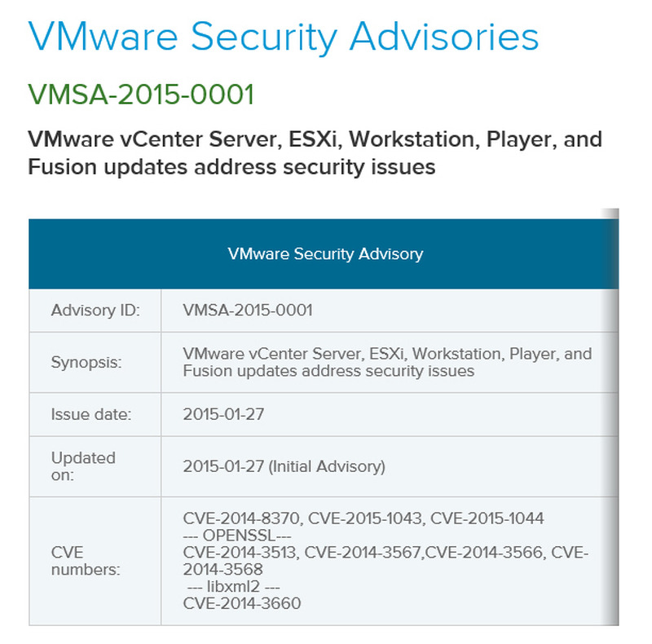Click the green VMSA-2015-0001 heading
Screen dimensions: 652x644
point(141,95)
